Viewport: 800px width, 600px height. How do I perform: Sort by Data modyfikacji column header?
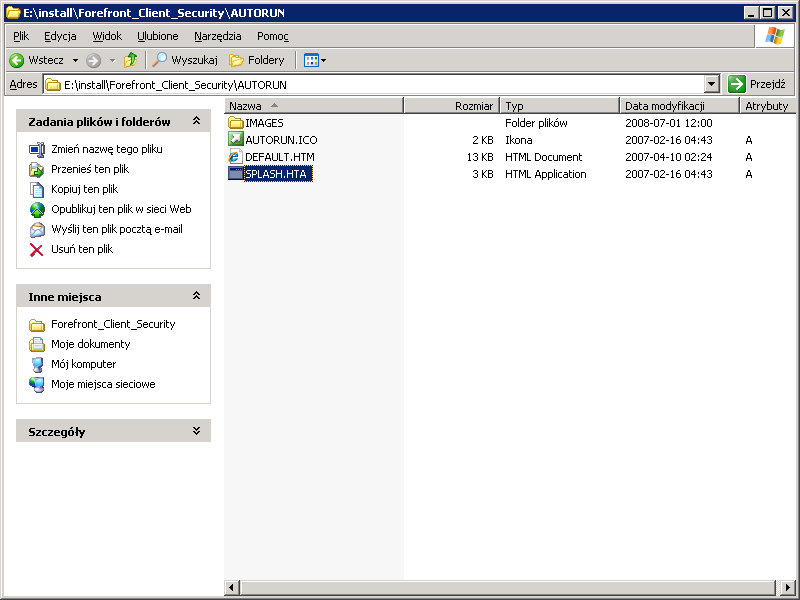(680, 106)
